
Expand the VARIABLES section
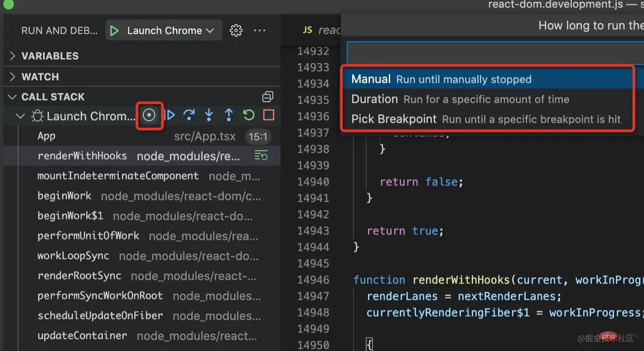[x=50, y=56]
